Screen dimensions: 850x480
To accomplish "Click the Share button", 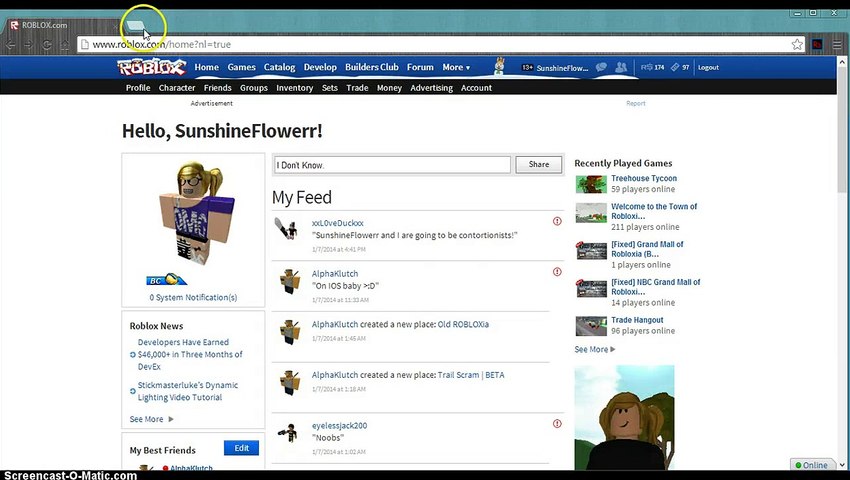I will (x=538, y=164).
